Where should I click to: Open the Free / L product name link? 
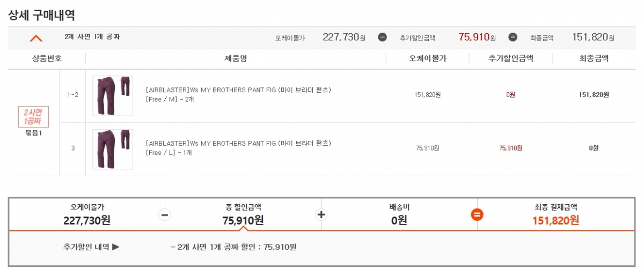pyautogui.click(x=238, y=144)
